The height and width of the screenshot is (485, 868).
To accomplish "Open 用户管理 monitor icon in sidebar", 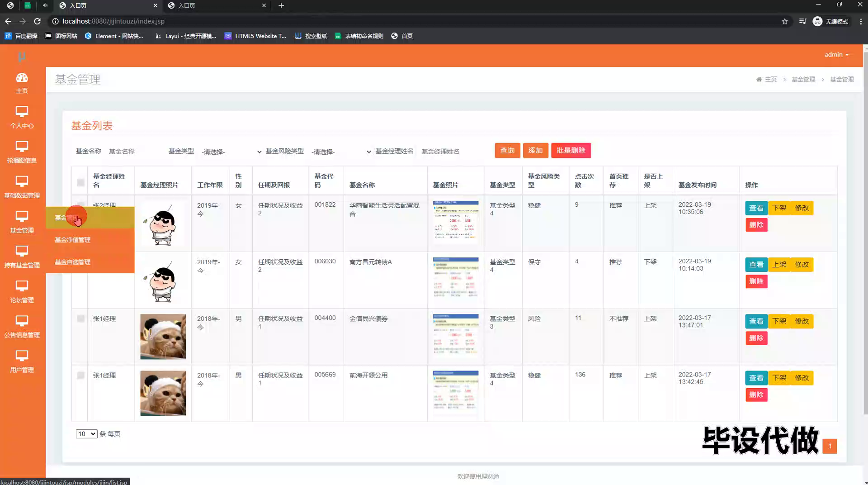I will click(x=22, y=356).
